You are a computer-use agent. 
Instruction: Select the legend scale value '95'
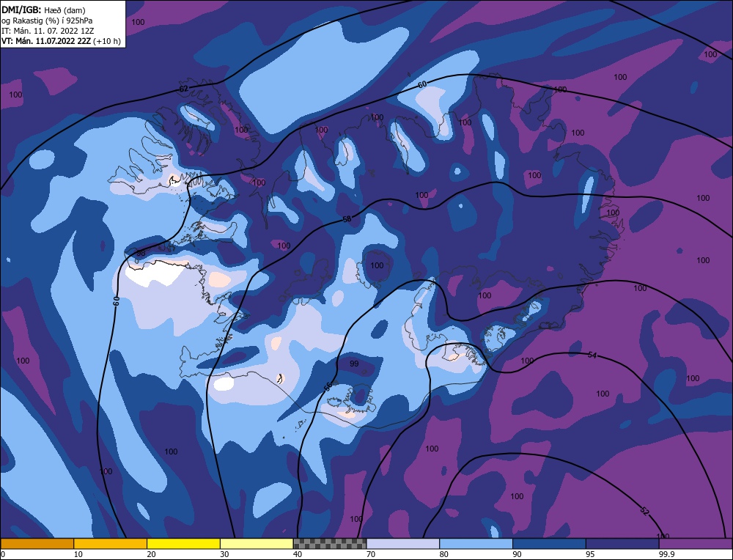tap(590, 554)
